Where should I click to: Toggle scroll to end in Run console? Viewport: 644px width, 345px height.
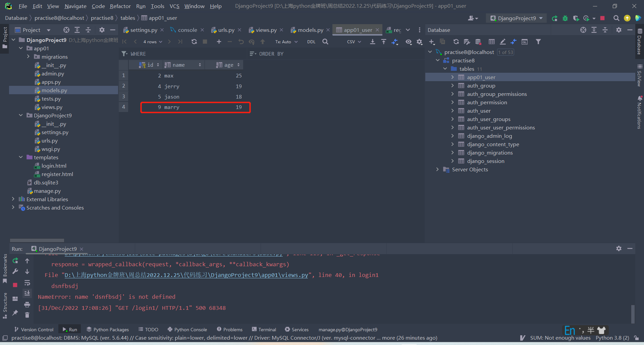[27, 293]
